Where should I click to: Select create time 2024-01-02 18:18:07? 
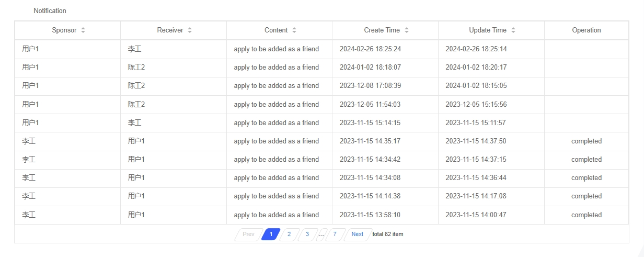click(x=370, y=68)
